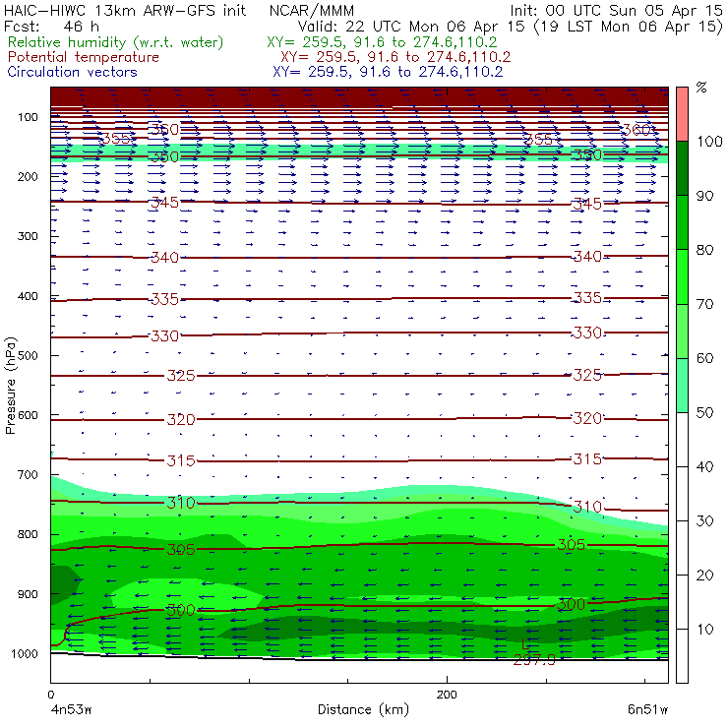Click the light green 60–70% colorbar segment
This screenshot has height=728, width=728.
click(682, 331)
